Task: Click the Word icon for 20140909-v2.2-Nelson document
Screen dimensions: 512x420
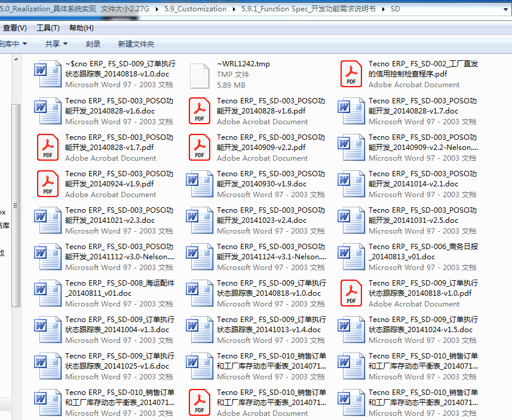Action: (351, 148)
